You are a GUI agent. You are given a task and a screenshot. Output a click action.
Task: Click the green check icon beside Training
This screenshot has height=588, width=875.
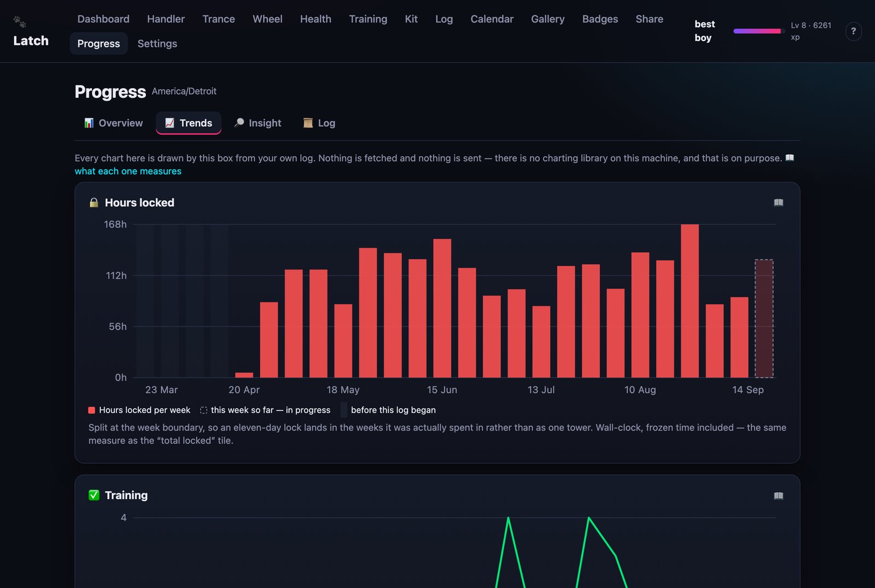coord(94,495)
